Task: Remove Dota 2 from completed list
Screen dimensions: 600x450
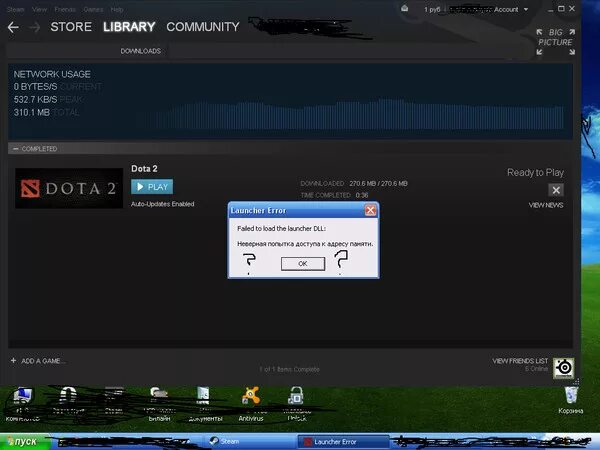Action: (556, 190)
